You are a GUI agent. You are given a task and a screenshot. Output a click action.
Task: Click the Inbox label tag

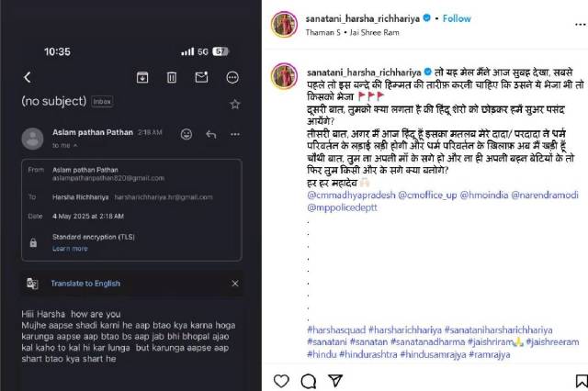click(103, 101)
